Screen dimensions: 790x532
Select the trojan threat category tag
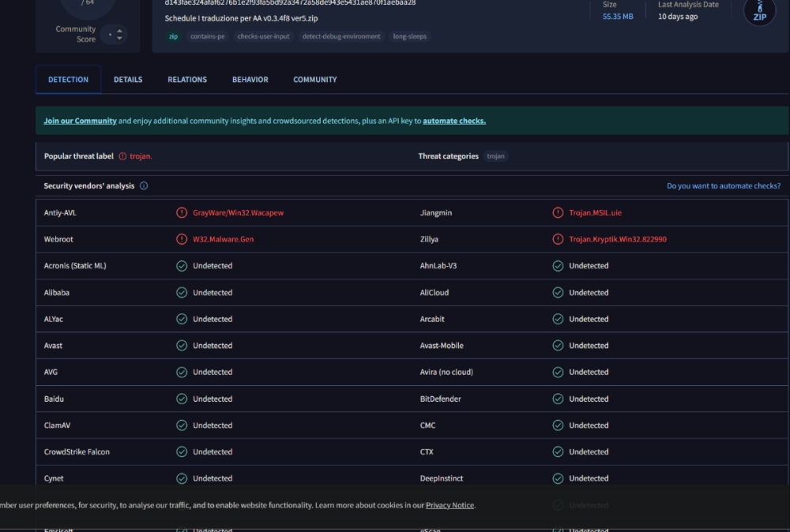click(495, 156)
